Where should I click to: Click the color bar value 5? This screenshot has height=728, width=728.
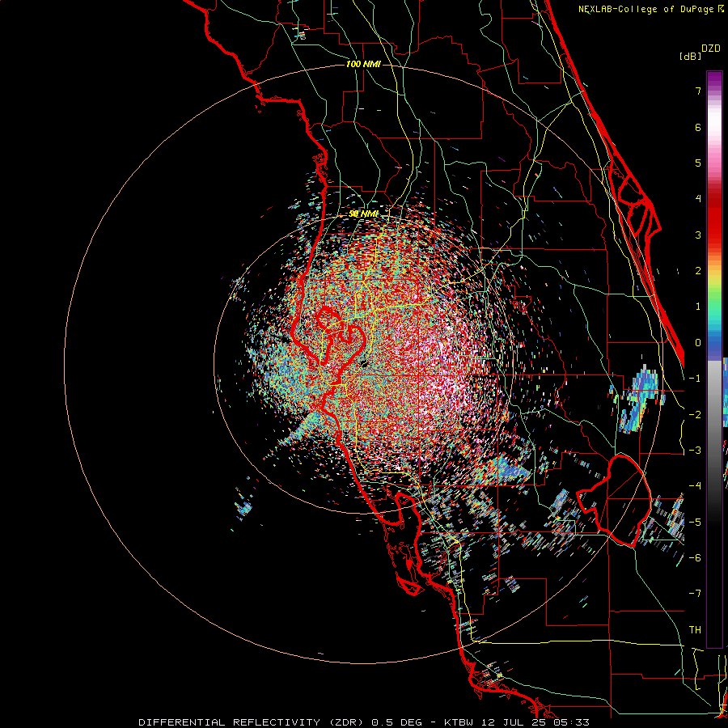click(x=698, y=163)
